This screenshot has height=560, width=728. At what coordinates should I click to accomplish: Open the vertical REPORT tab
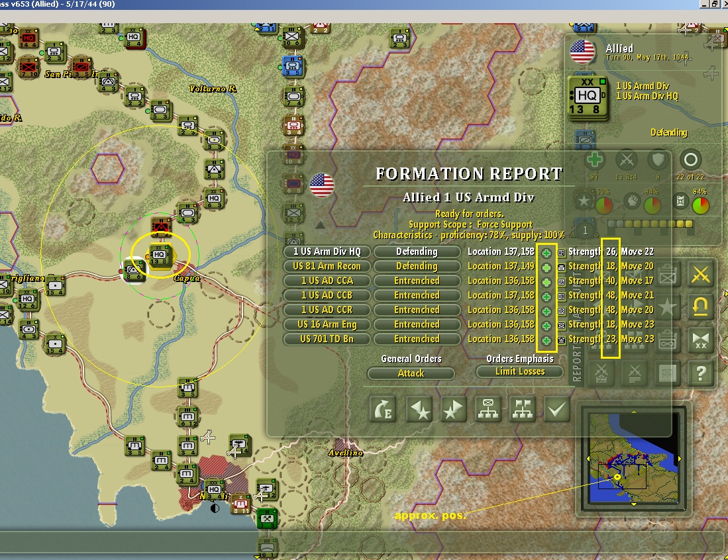click(577, 364)
